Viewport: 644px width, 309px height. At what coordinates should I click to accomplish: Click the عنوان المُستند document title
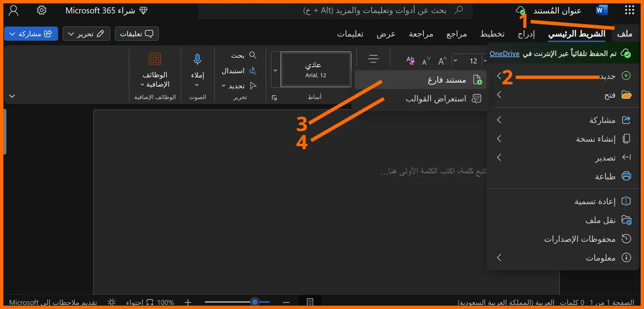[x=557, y=11]
